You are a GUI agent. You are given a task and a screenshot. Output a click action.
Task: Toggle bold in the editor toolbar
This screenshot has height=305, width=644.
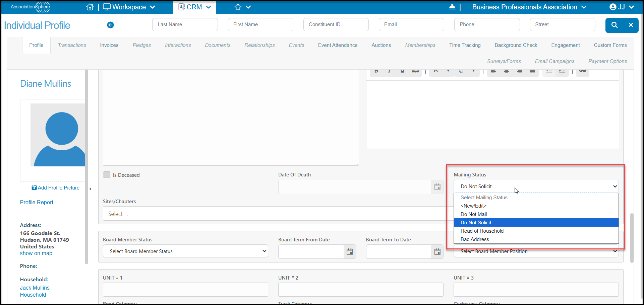point(376,71)
